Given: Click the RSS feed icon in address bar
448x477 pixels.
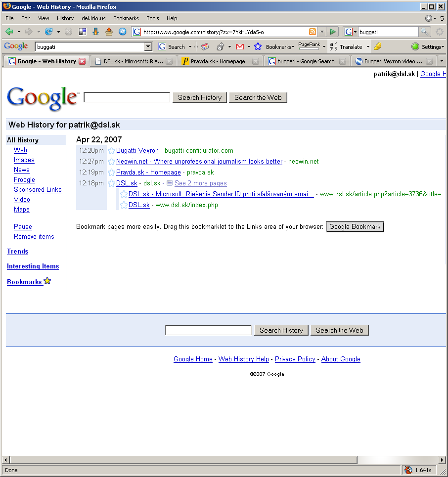Looking at the screenshot, I should [x=312, y=32].
